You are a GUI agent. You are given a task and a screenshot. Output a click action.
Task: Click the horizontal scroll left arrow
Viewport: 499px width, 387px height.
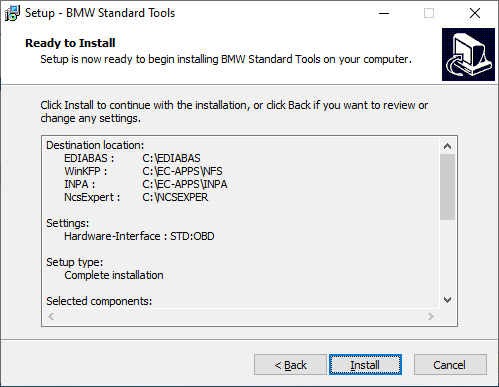click(x=51, y=316)
